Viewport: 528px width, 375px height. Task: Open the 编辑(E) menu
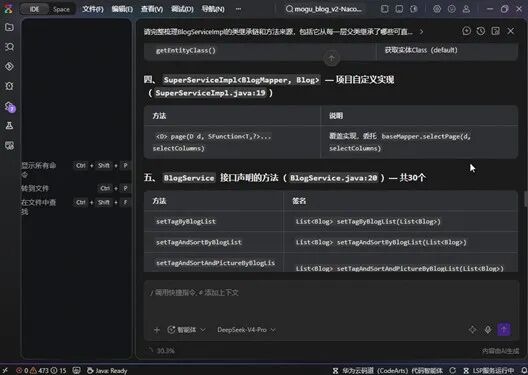point(122,9)
